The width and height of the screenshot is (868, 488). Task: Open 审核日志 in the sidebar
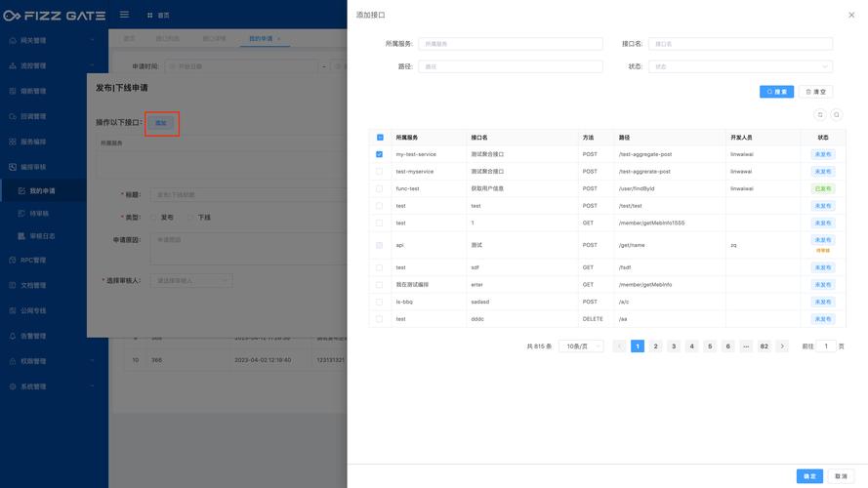(x=42, y=236)
